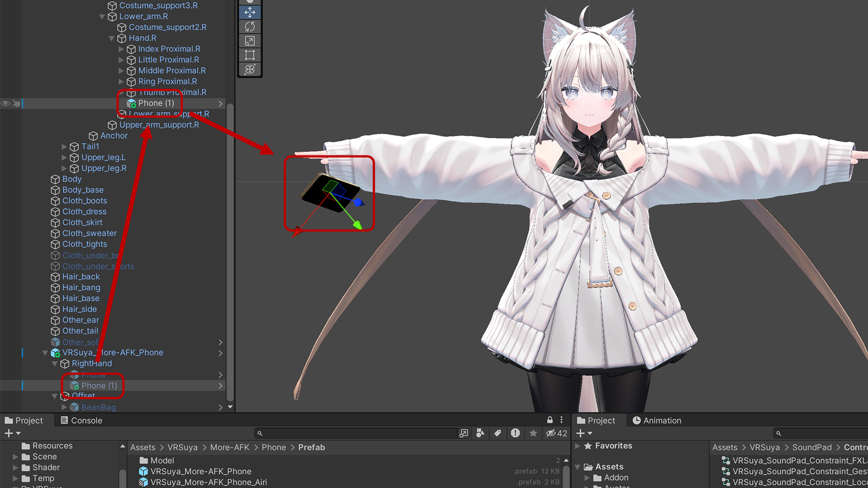Focus the right Project search field

click(821, 433)
